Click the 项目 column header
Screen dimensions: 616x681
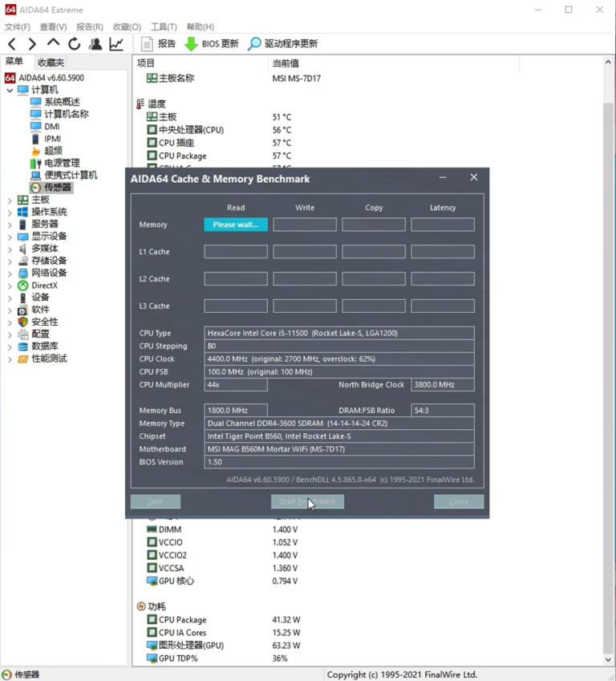coord(201,63)
